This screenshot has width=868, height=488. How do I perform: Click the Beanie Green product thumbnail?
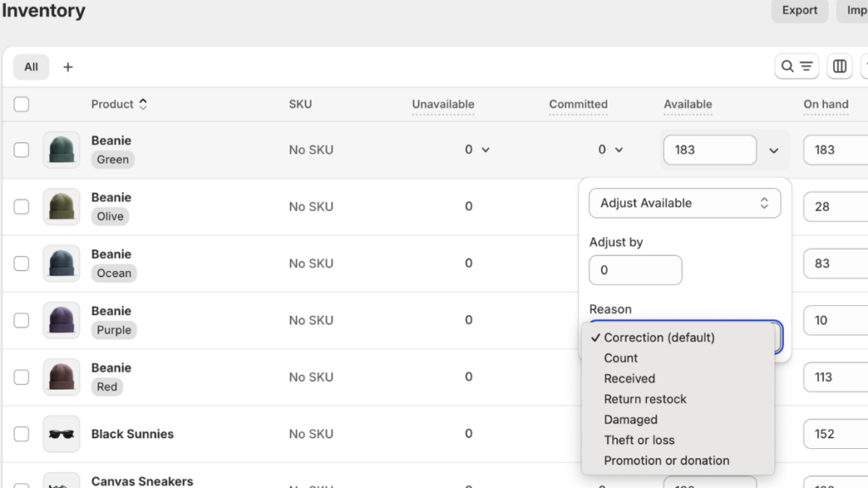point(61,149)
